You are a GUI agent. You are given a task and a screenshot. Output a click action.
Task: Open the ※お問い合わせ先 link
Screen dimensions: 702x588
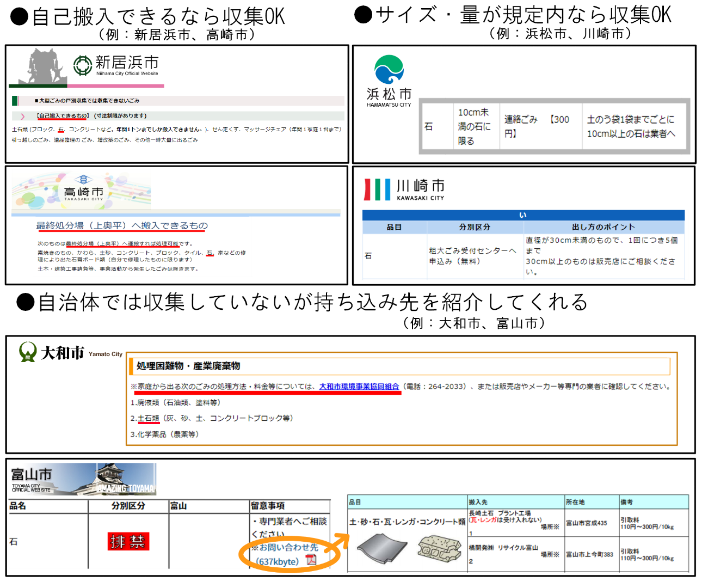[x=285, y=547]
